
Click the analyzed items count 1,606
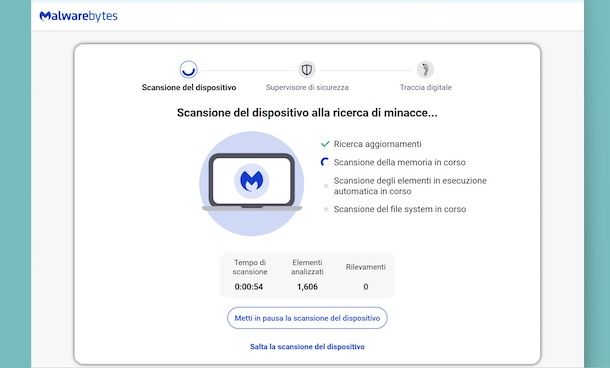pos(307,287)
